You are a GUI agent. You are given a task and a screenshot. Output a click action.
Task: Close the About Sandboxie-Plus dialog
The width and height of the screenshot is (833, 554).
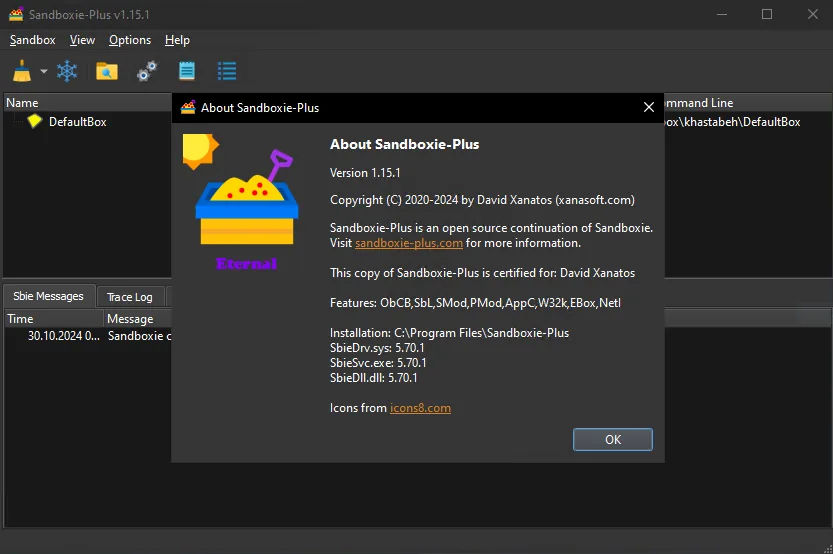649,107
